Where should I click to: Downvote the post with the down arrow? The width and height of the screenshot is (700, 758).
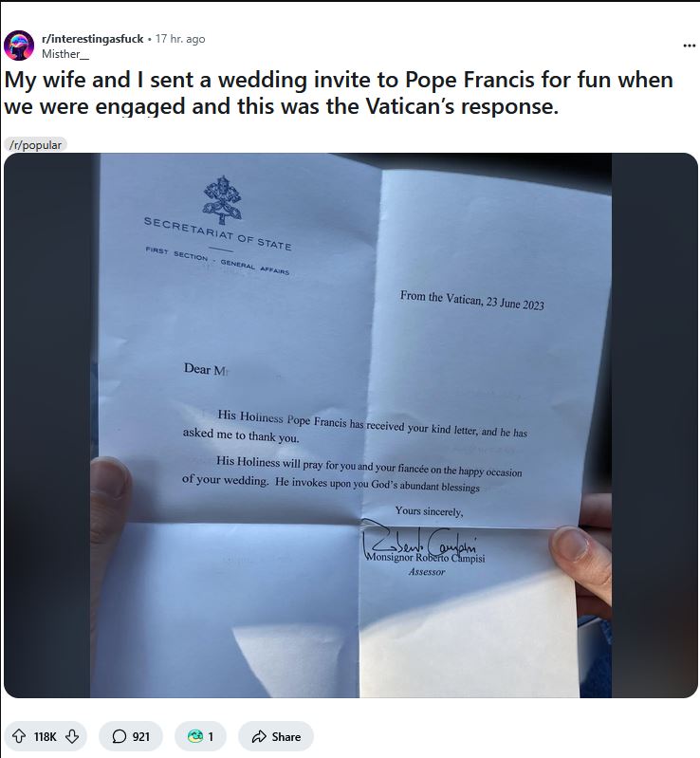tap(72, 736)
